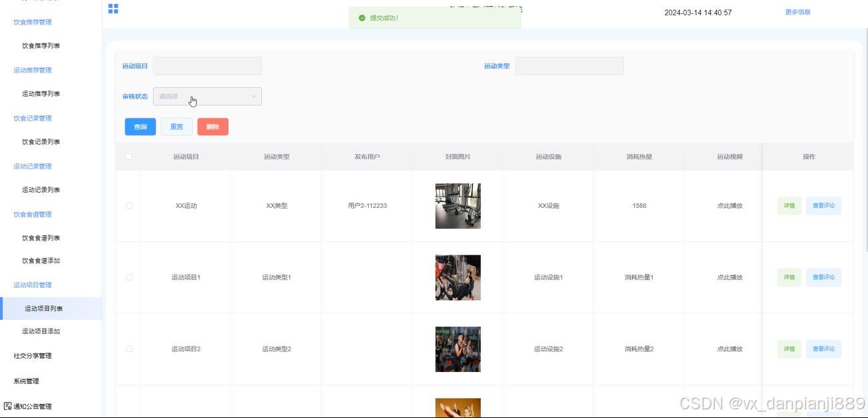Collapse 运动项目管理 menu group
Viewport: 868px width, 418px height.
pos(33,285)
